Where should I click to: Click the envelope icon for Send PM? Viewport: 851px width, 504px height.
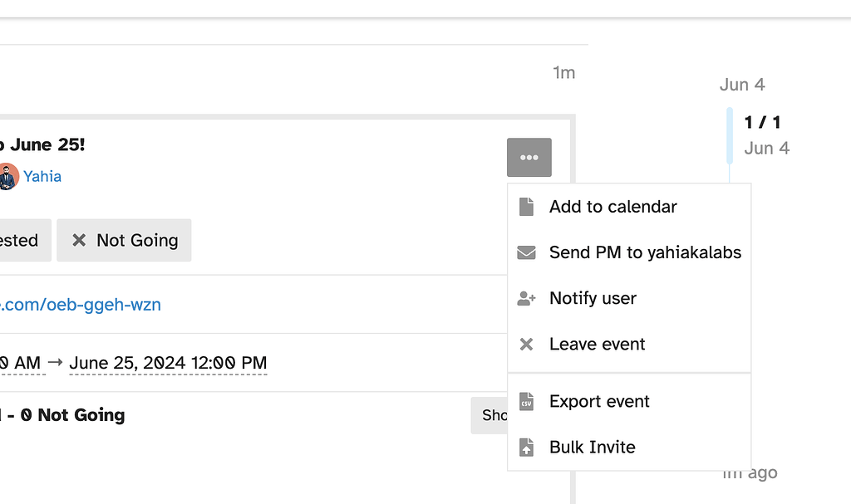527,252
